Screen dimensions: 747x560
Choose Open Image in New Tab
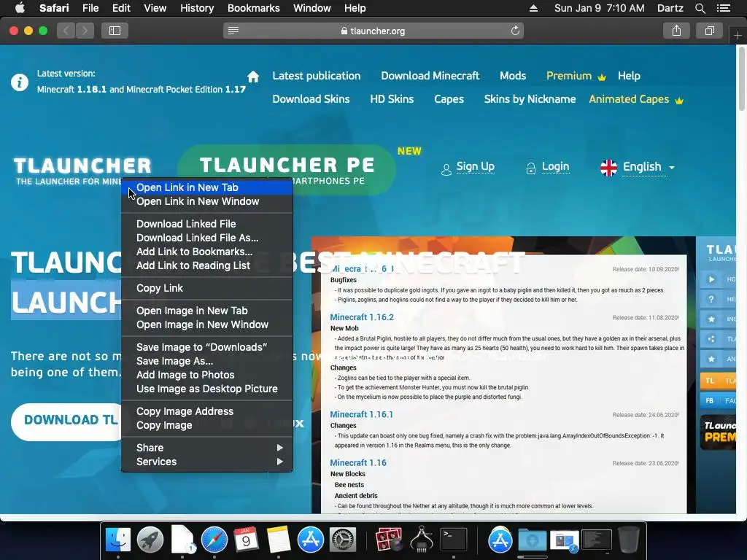(x=206, y=311)
